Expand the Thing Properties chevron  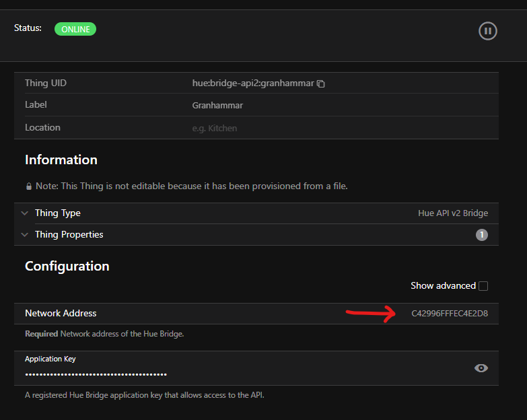pos(25,235)
